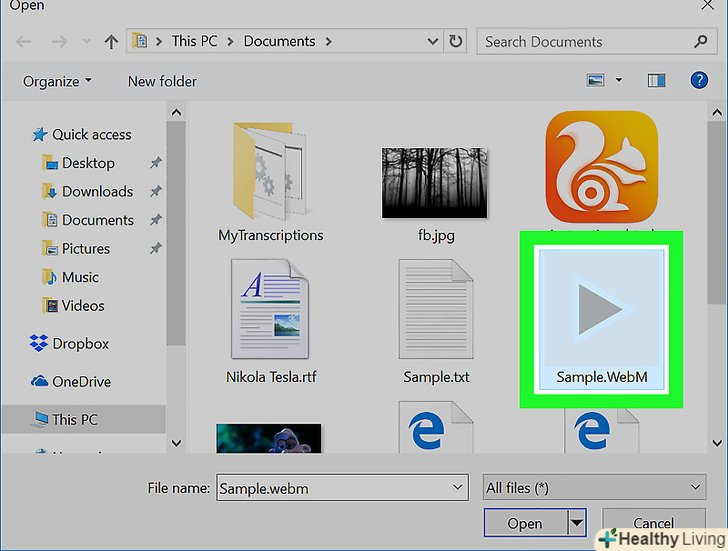This screenshot has width=728, height=551.
Task: Refresh the Documents folder view
Action: (x=456, y=42)
